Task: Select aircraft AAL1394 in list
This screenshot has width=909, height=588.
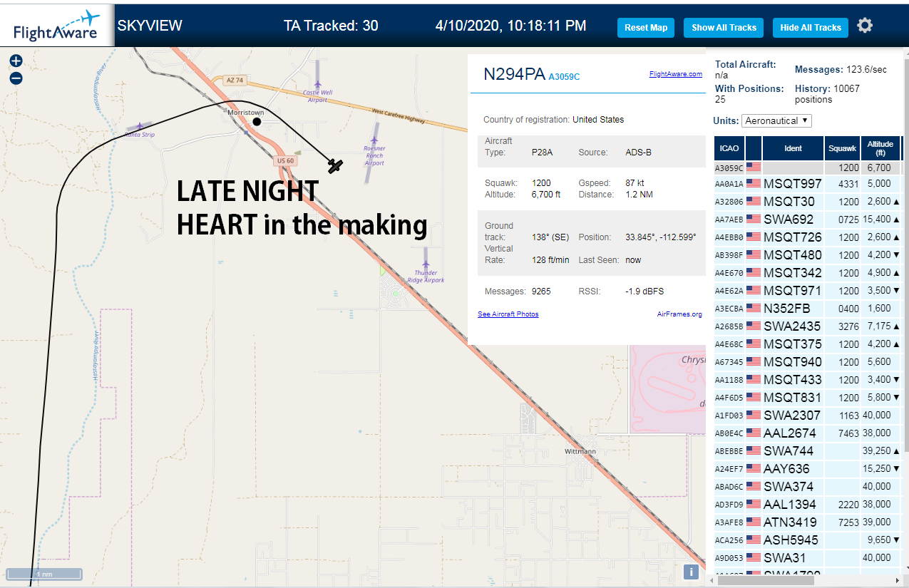Action: click(808, 505)
